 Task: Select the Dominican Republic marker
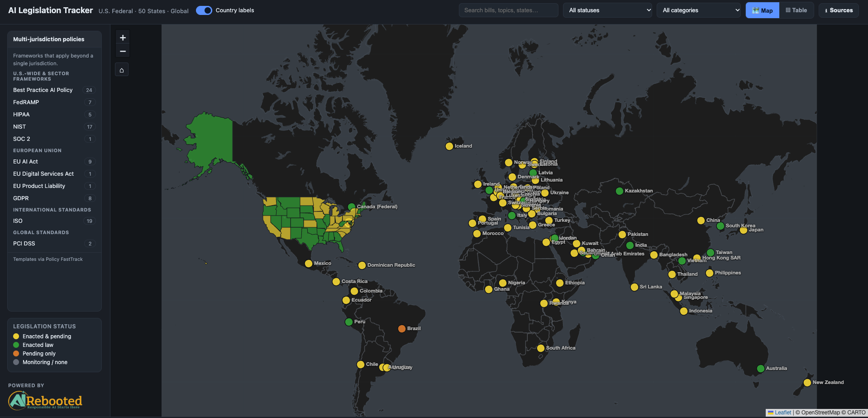coord(362,265)
